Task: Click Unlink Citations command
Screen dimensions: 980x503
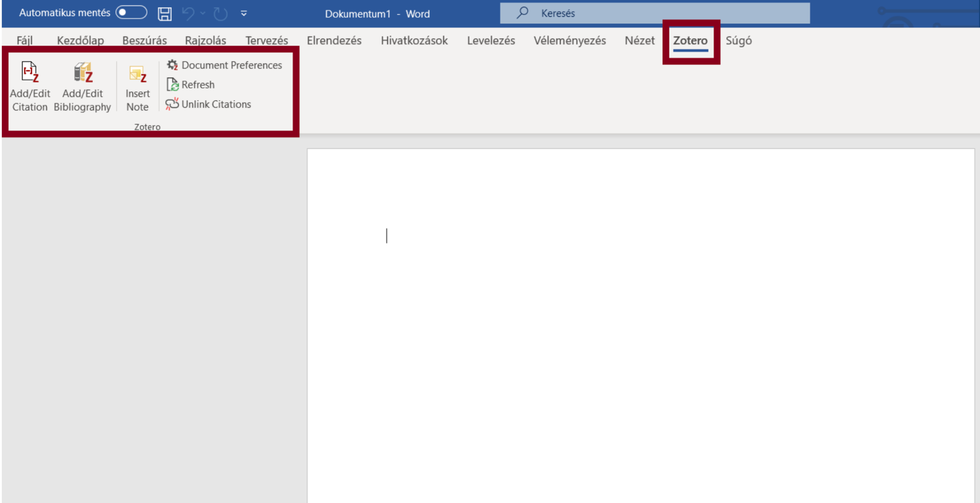Action: pyautogui.click(x=208, y=104)
